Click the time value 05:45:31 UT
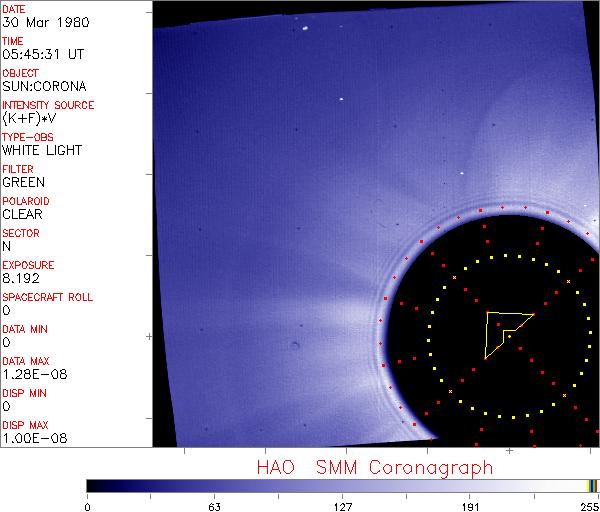This screenshot has height=512, width=600. 36,54
